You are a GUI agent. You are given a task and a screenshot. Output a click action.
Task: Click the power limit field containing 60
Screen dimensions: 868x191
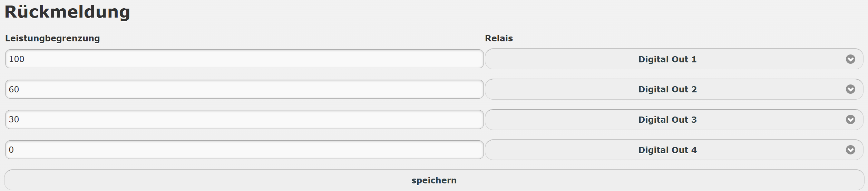point(244,89)
